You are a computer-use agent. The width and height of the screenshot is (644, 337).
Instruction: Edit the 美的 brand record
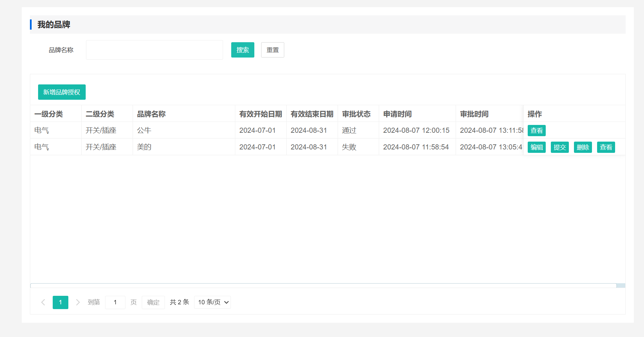click(536, 147)
